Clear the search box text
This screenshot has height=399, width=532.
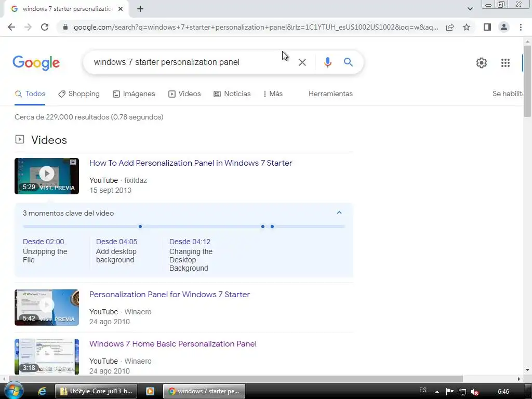click(302, 62)
